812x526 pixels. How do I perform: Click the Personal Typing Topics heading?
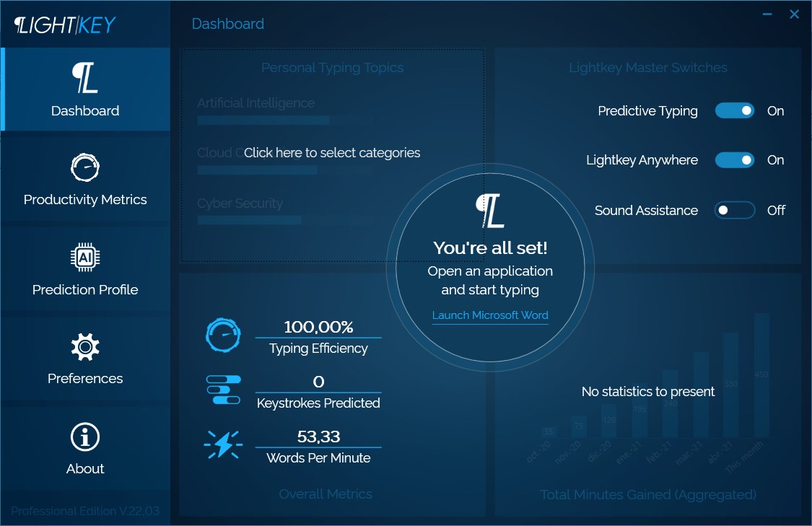(x=332, y=68)
